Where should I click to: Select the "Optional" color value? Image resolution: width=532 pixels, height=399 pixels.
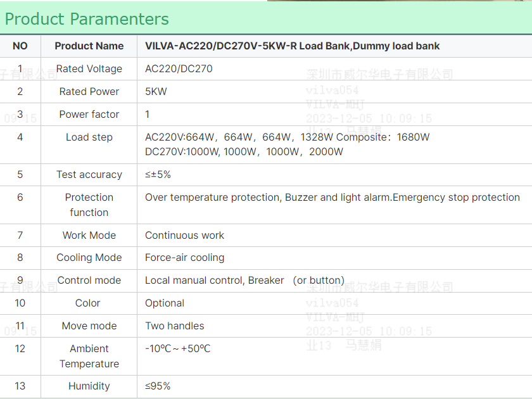[x=165, y=303]
